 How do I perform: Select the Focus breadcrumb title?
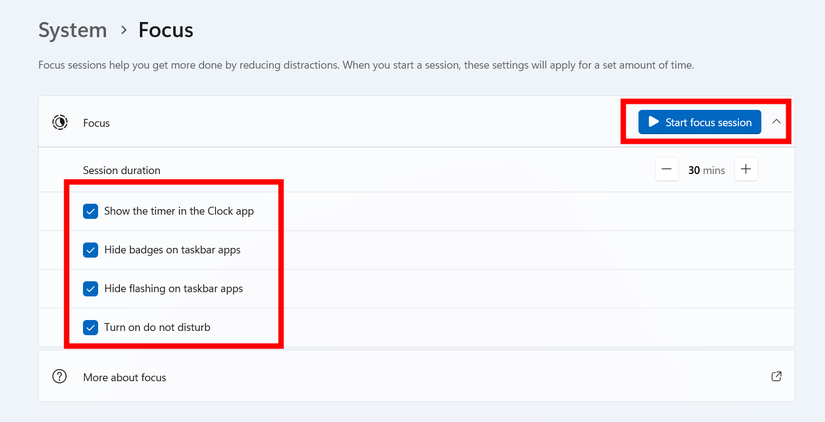tap(166, 31)
